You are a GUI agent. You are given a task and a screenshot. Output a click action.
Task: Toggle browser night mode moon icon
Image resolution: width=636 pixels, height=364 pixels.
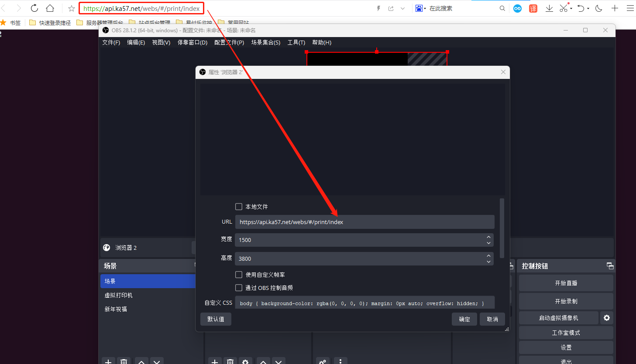tap(599, 8)
